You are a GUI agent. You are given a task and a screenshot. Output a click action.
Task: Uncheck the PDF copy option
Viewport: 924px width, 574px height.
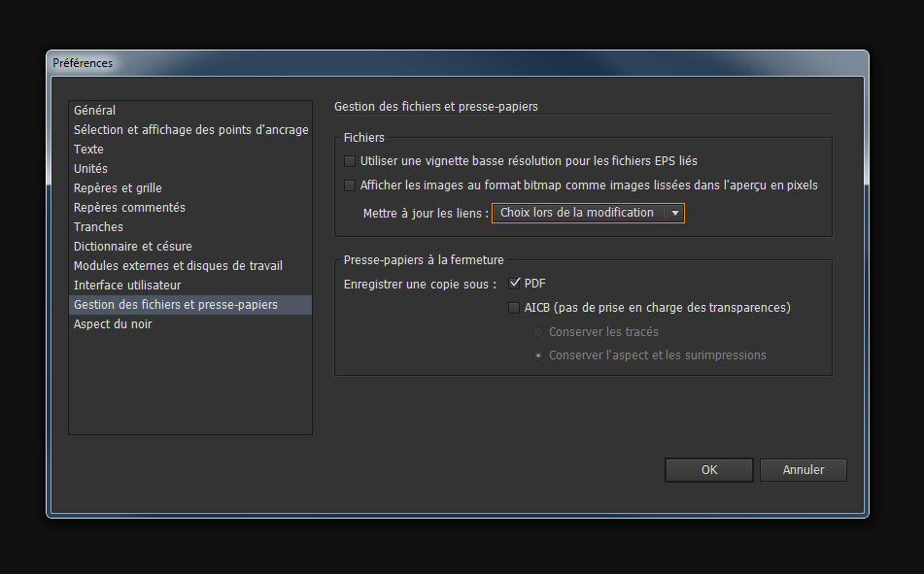(x=514, y=283)
